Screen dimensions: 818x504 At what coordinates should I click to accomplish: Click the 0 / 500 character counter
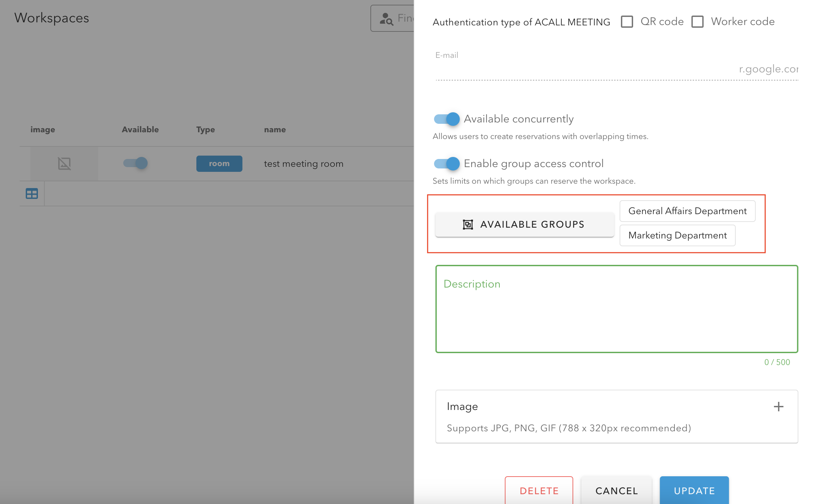pos(777,362)
